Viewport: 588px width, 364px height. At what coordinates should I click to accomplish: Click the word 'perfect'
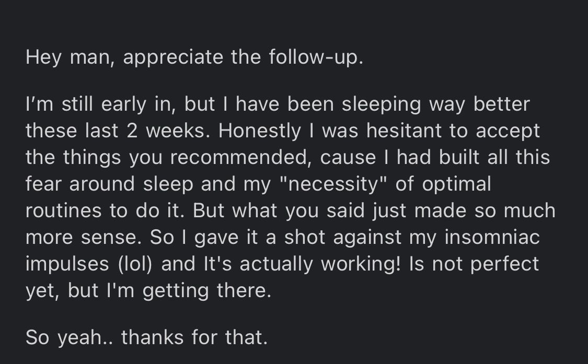[x=504, y=265]
